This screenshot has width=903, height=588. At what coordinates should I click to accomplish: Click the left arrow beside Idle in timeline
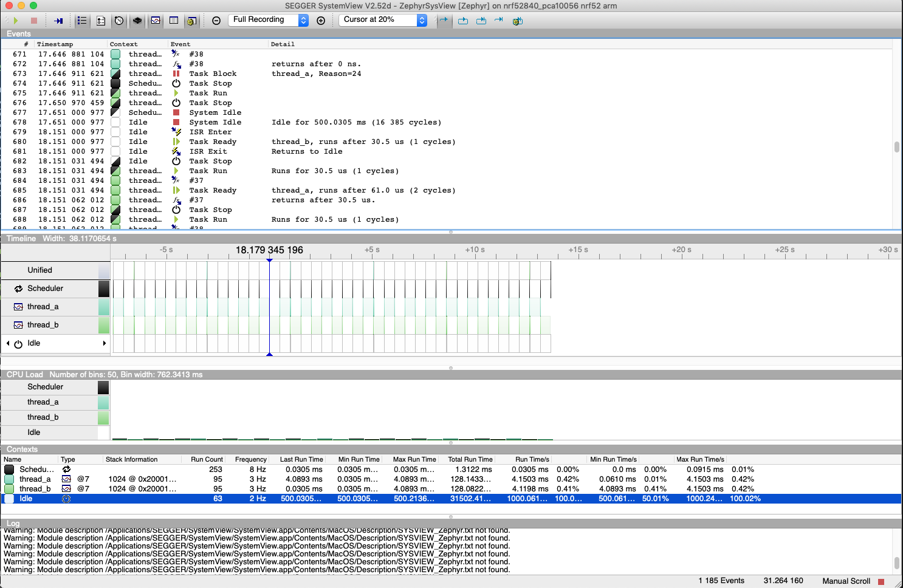[8, 343]
